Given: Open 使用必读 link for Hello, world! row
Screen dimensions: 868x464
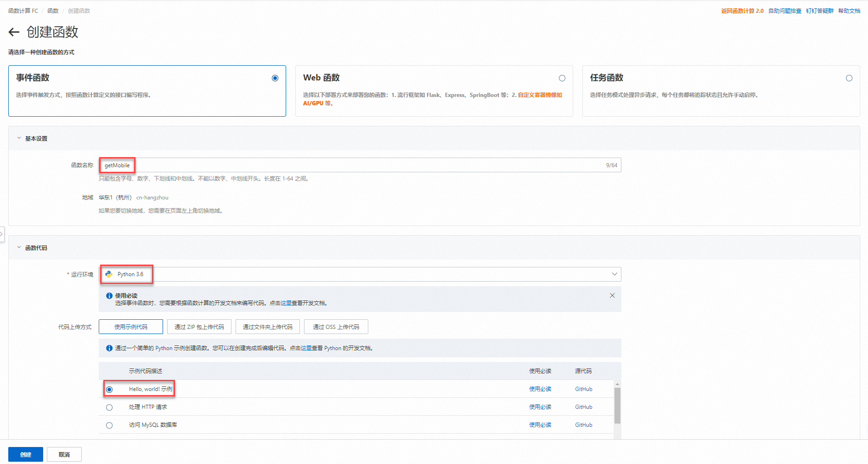Looking at the screenshot, I should [x=540, y=389].
